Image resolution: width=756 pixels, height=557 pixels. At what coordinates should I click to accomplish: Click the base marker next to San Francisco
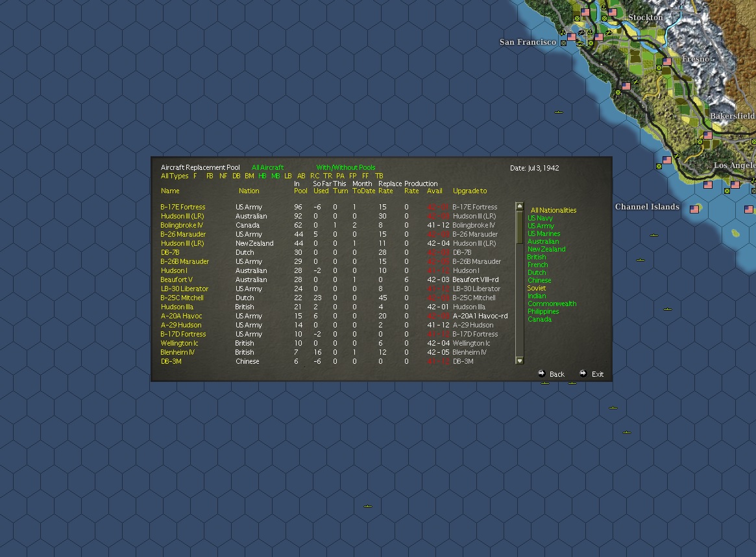point(563,43)
